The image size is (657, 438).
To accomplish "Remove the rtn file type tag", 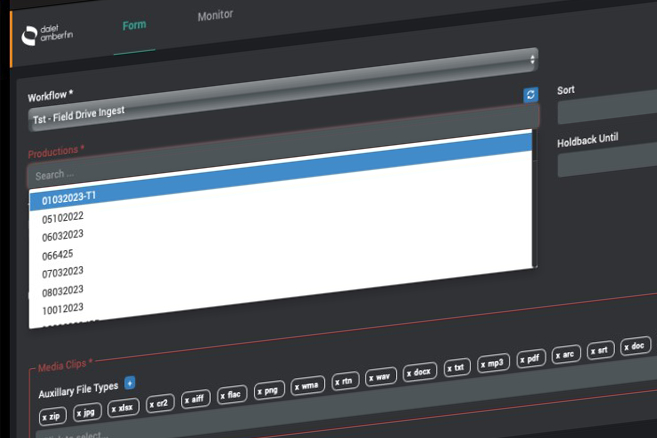I will coord(337,382).
